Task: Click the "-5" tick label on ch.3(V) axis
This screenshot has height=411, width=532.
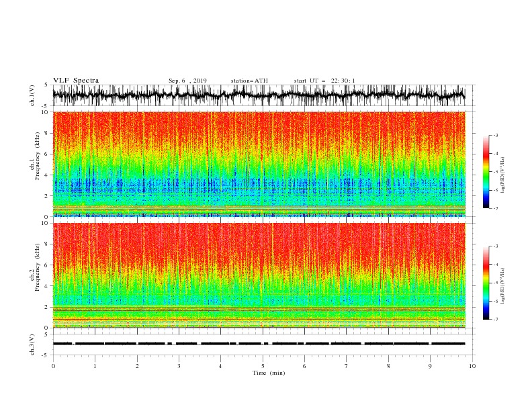Action: pyautogui.click(x=46, y=355)
